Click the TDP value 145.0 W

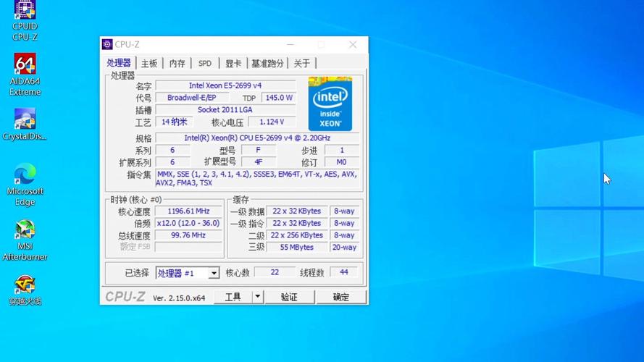(279, 98)
